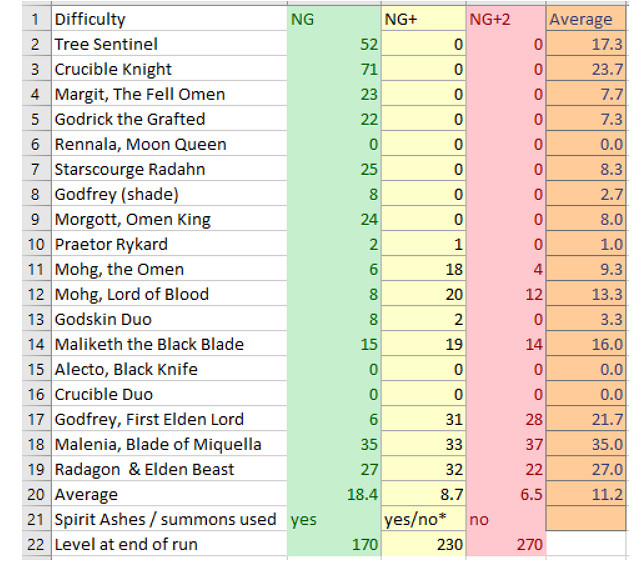Screen dimensions: 644x568
Task: Select row number 5 header
Action: [x=33, y=119]
